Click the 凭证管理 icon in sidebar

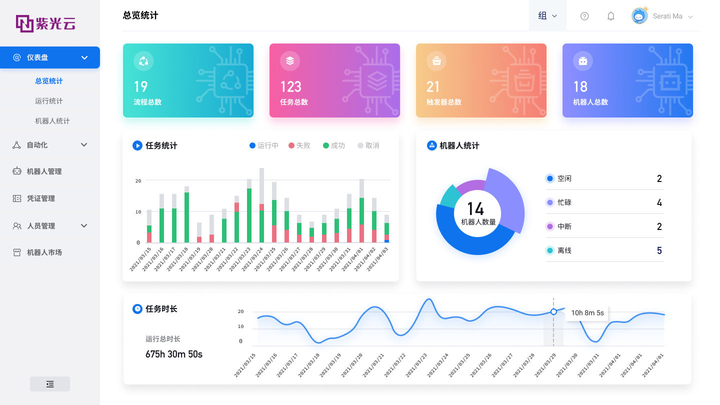click(x=17, y=198)
